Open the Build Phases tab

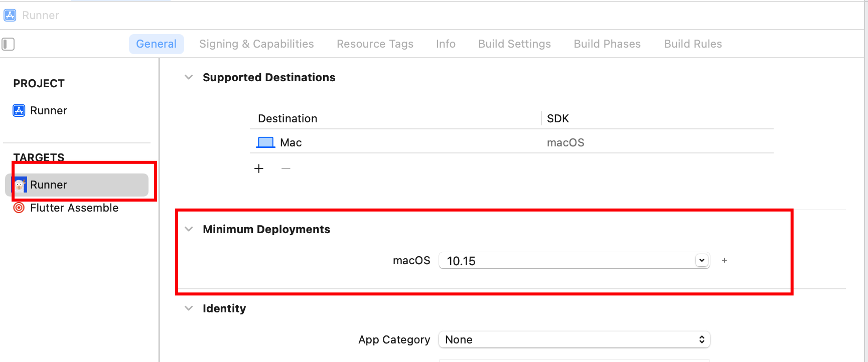tap(607, 44)
